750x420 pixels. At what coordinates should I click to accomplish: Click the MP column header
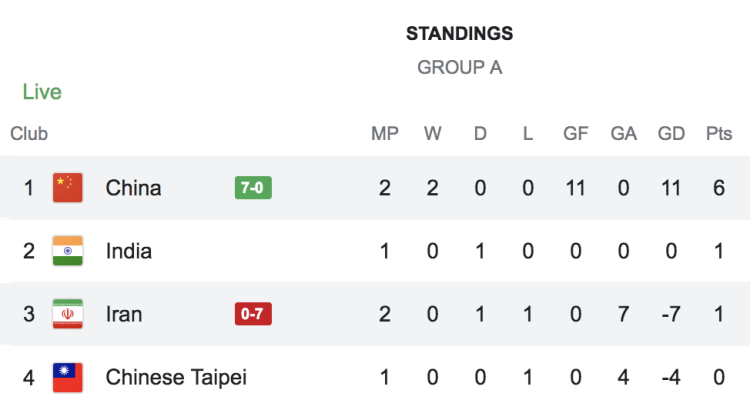click(x=384, y=134)
